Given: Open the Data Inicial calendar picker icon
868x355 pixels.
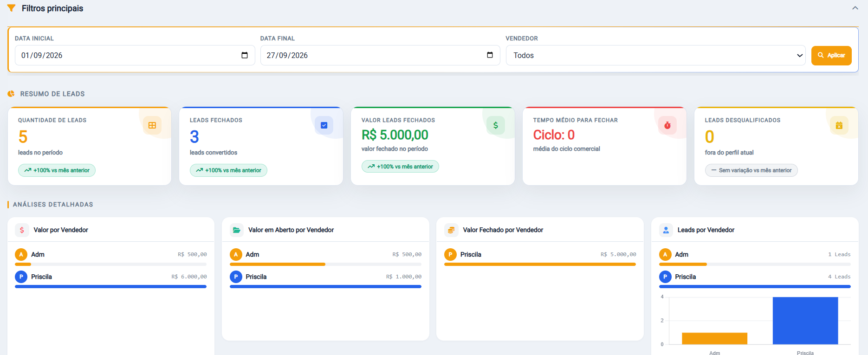Looking at the screenshot, I should 245,55.
